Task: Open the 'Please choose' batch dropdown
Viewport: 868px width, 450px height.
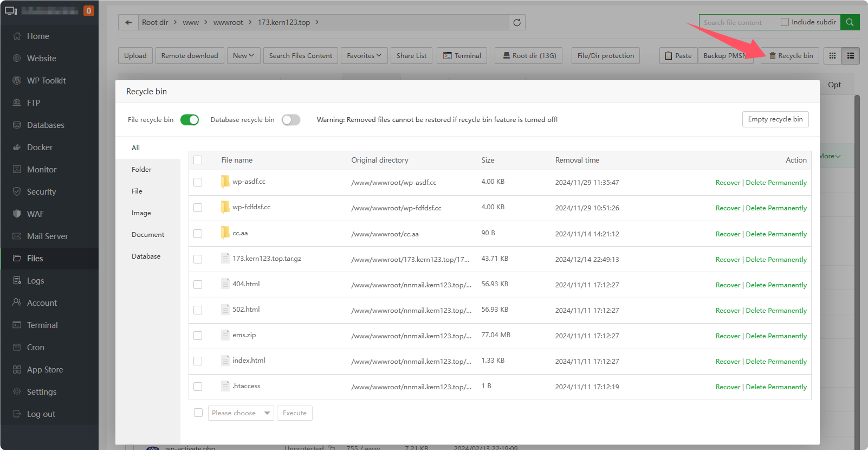Action: [241, 413]
